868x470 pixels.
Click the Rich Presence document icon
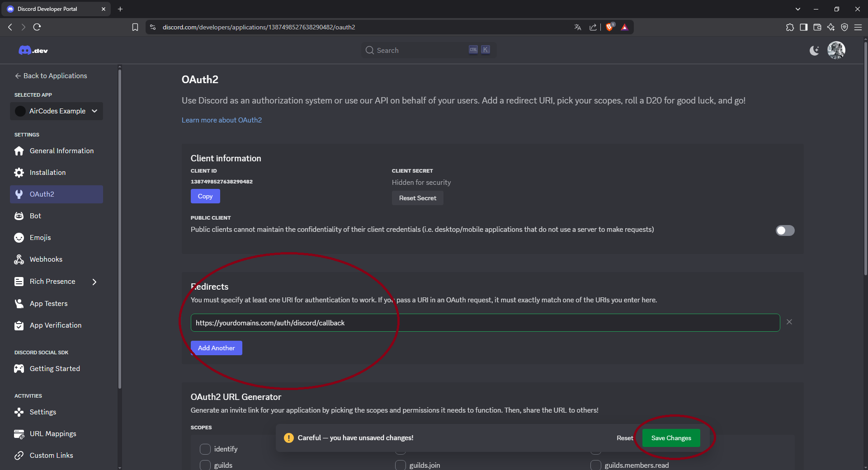pos(19,282)
